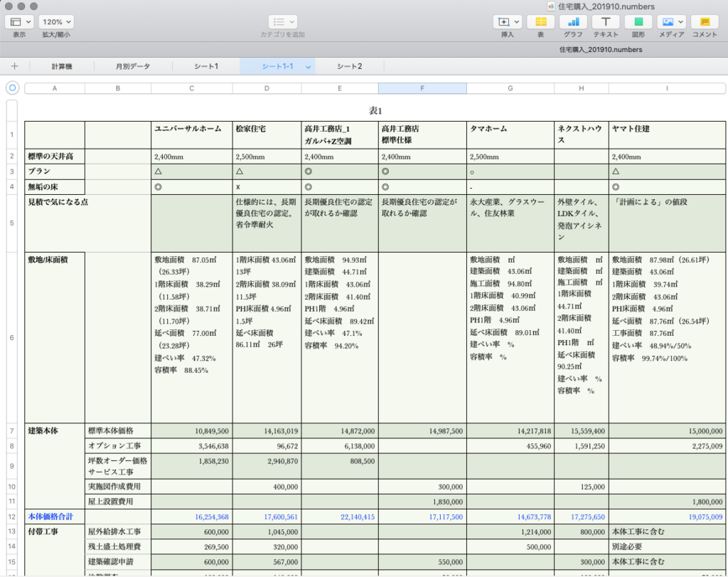Open the 挿入 insert menu
The image size is (728, 577).
[508, 22]
